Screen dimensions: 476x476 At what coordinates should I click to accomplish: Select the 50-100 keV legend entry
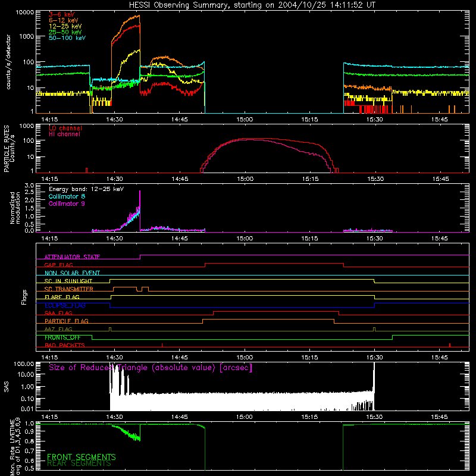(67, 38)
